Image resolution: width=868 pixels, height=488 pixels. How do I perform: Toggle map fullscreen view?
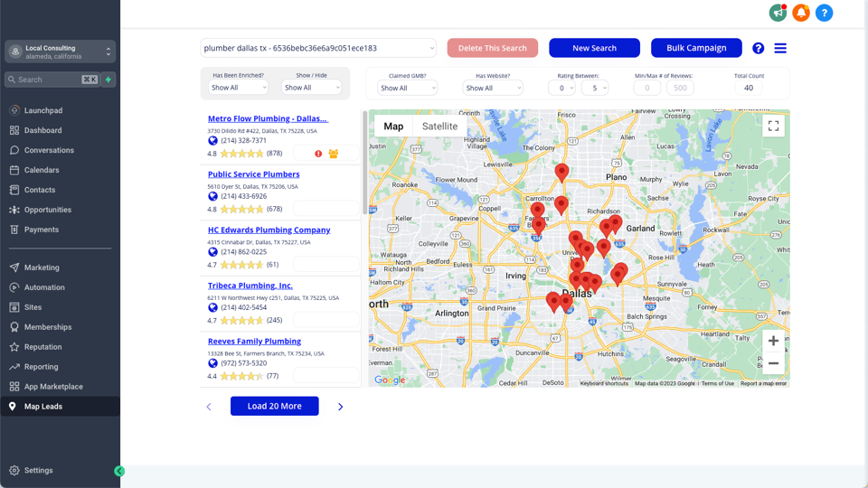click(773, 127)
